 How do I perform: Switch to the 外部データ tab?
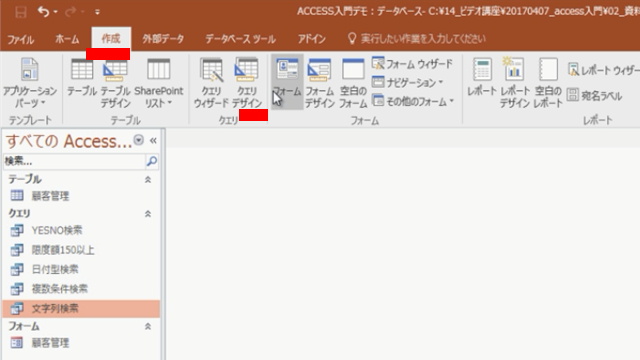click(163, 39)
